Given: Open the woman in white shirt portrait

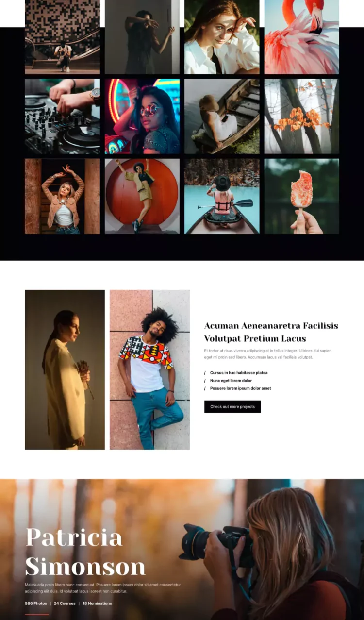Looking at the screenshot, I should (x=222, y=37).
